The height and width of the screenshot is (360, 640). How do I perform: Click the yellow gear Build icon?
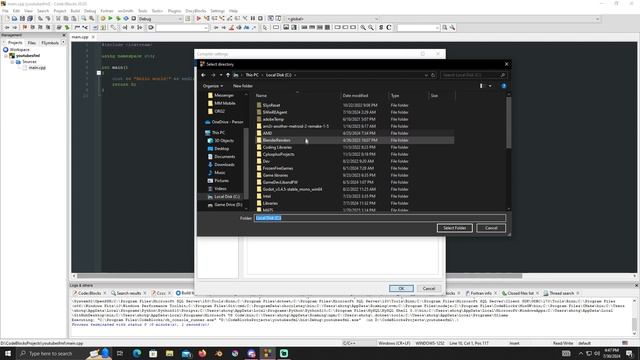click(102, 19)
